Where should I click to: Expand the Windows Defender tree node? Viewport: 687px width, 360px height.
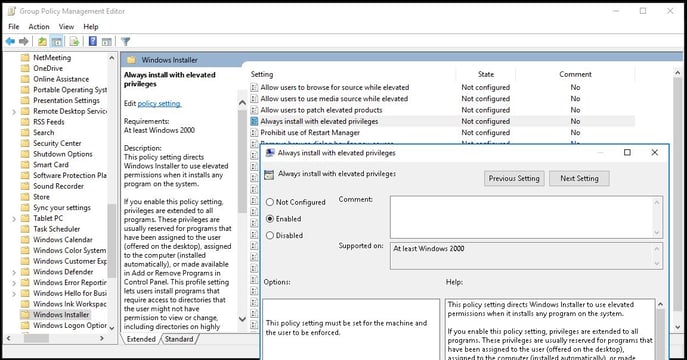tap(14, 272)
